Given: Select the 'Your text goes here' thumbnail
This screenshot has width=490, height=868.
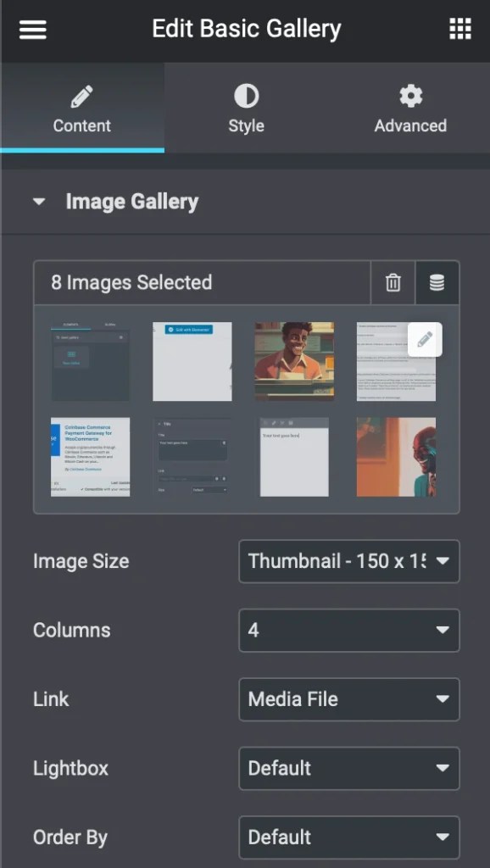Looking at the screenshot, I should pyautogui.click(x=294, y=457).
